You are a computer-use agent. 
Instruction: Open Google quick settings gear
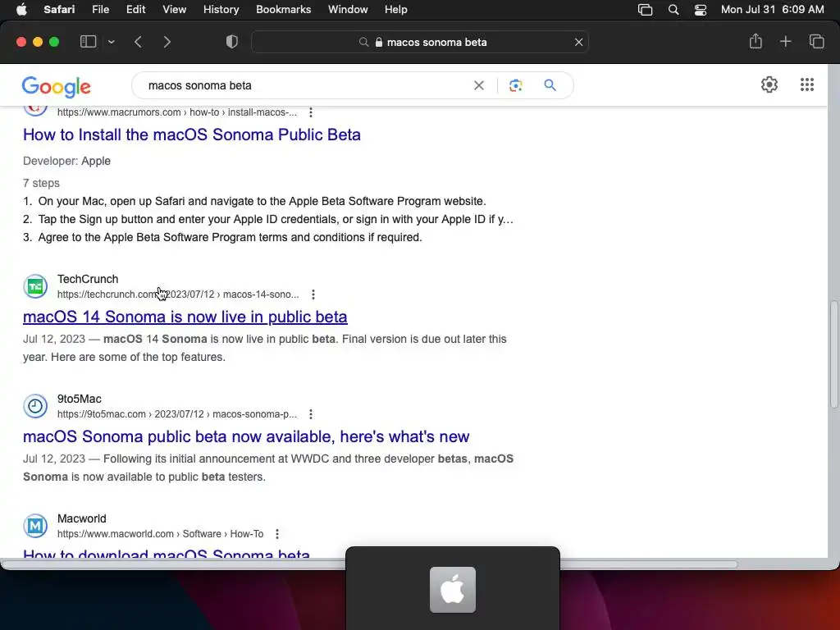tap(769, 84)
